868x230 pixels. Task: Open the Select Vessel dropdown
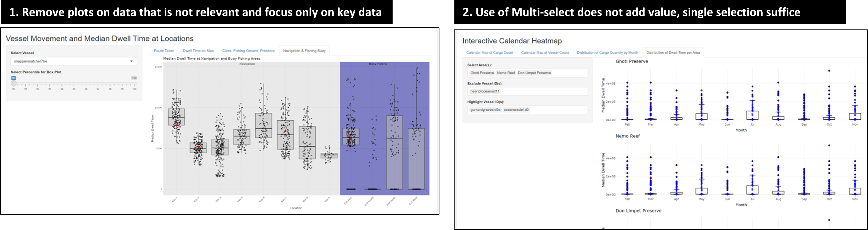74,61
